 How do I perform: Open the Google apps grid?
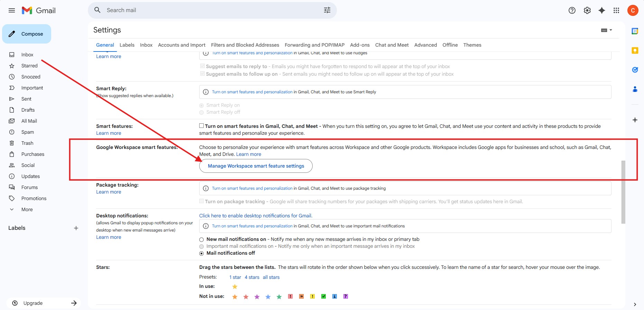[616, 10]
